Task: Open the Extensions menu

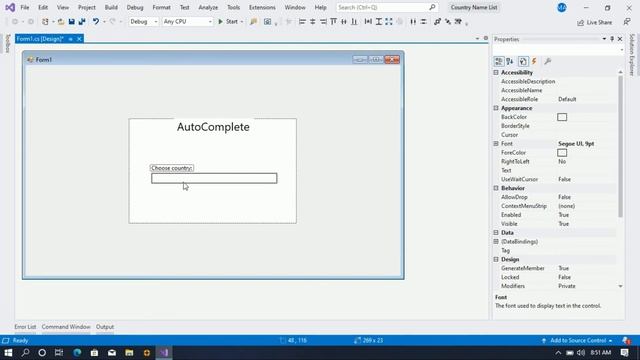Action: tap(262, 7)
